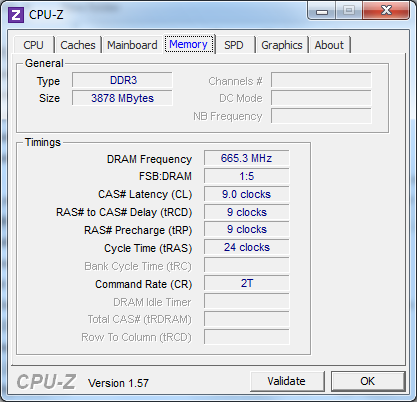
Task: Click the Memory tab
Action: point(188,44)
